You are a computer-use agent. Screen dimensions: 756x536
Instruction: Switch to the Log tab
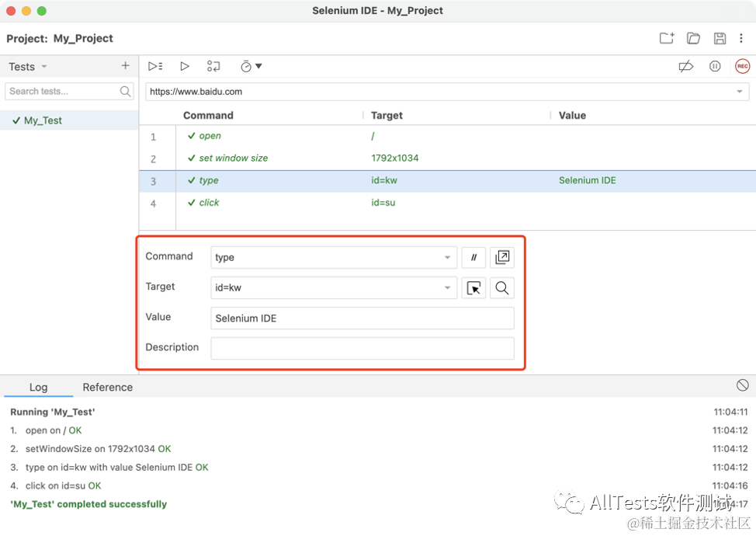pyautogui.click(x=38, y=387)
